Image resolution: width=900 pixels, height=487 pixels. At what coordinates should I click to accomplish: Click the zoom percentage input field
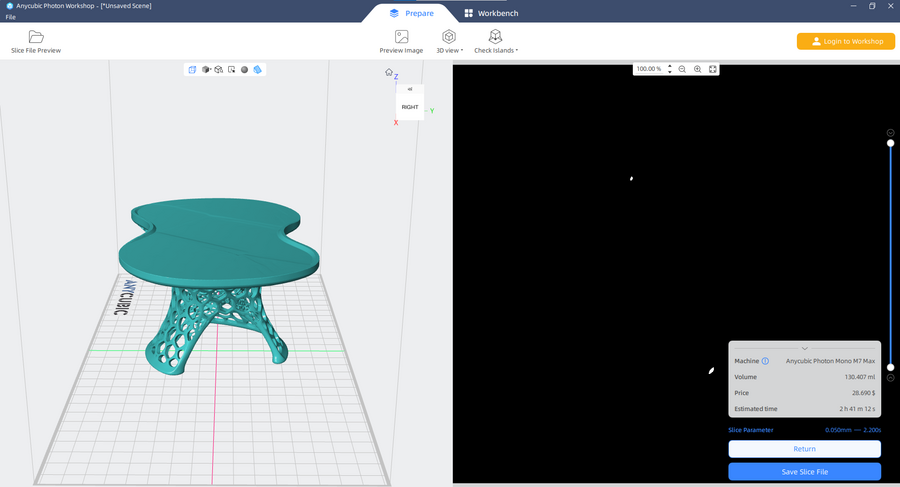click(x=649, y=69)
